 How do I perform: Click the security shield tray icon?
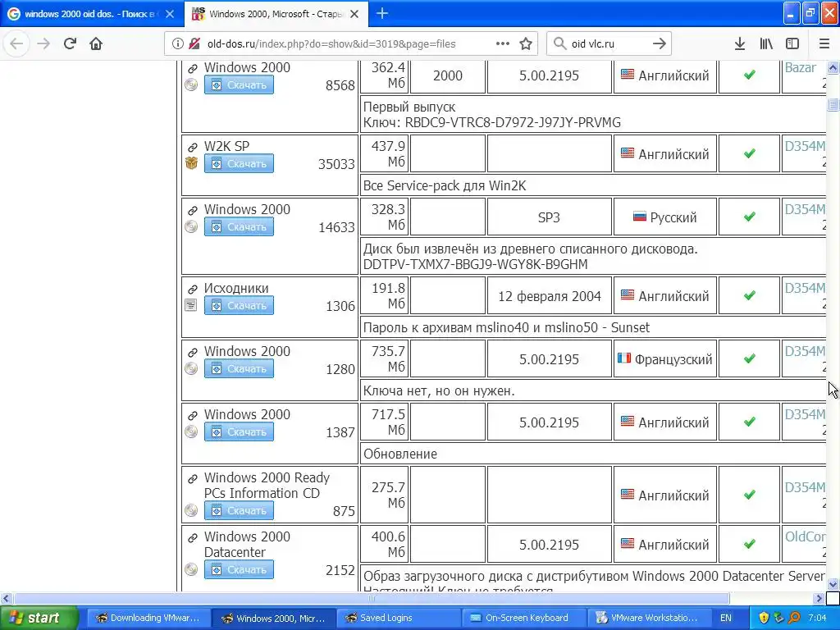pyautogui.click(x=764, y=618)
